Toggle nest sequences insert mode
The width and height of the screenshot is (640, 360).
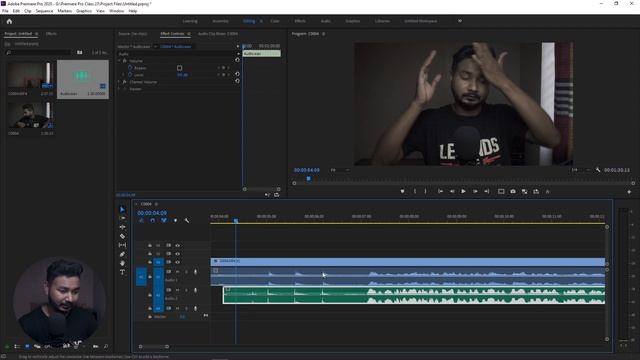pos(141,220)
